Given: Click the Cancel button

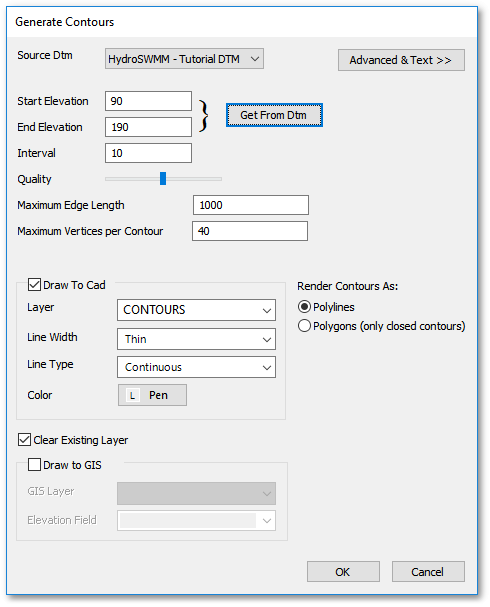Looking at the screenshot, I should pyautogui.click(x=428, y=571).
